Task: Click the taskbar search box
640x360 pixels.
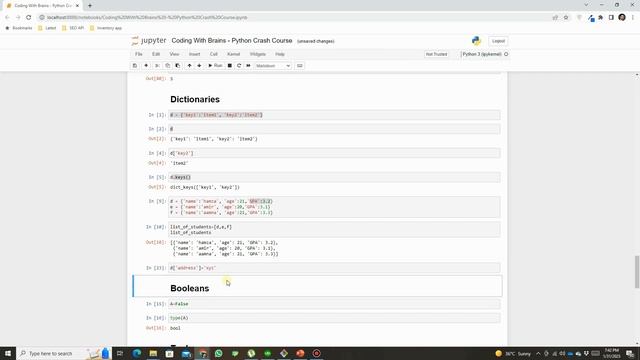Action: tap(63, 353)
